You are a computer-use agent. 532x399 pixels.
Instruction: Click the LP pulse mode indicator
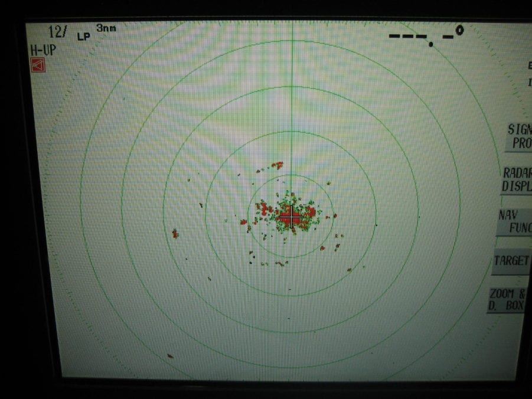click(84, 37)
